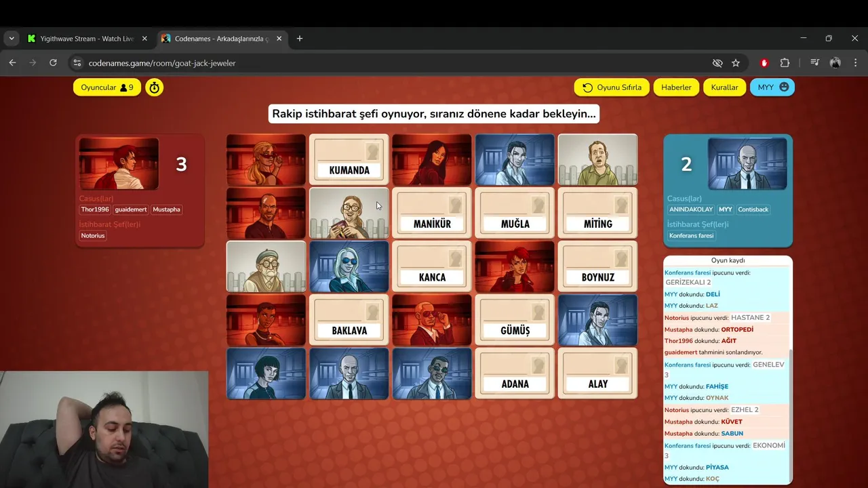This screenshot has width=868, height=488.
Task: Click player tag guaidemert
Action: coord(131,209)
